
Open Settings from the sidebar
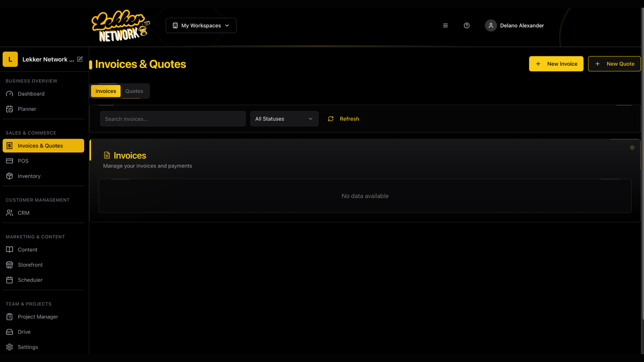click(x=28, y=347)
